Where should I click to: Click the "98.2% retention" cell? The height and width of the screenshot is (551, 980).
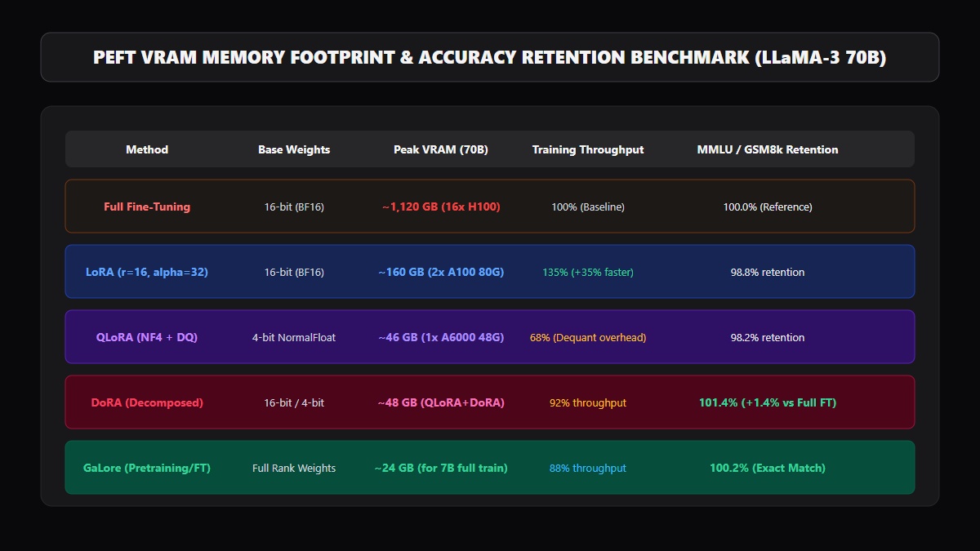pos(768,338)
